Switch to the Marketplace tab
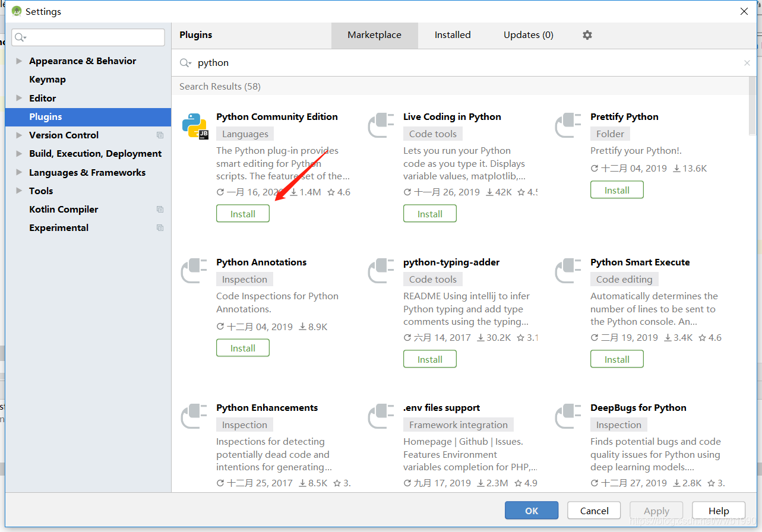Image resolution: width=762 pixels, height=532 pixels. (x=375, y=35)
